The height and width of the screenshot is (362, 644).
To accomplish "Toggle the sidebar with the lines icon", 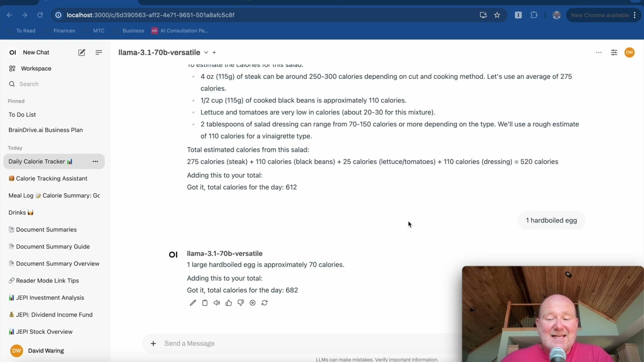I will (99, 52).
